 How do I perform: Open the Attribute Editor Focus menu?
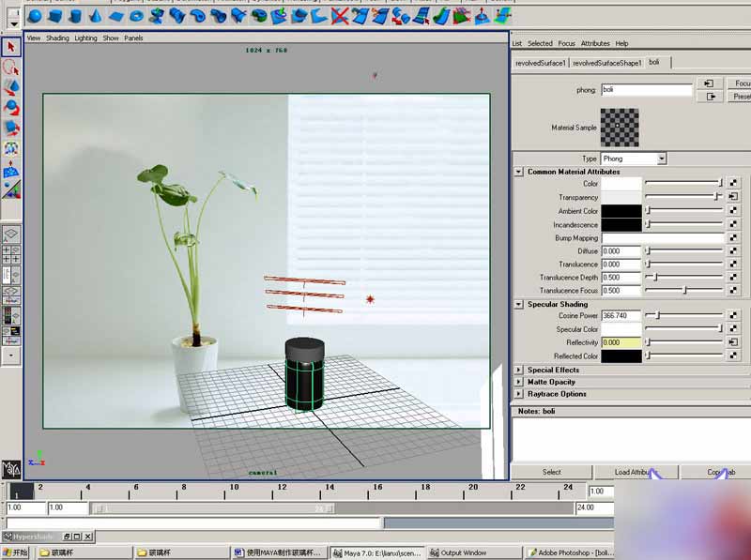[567, 43]
